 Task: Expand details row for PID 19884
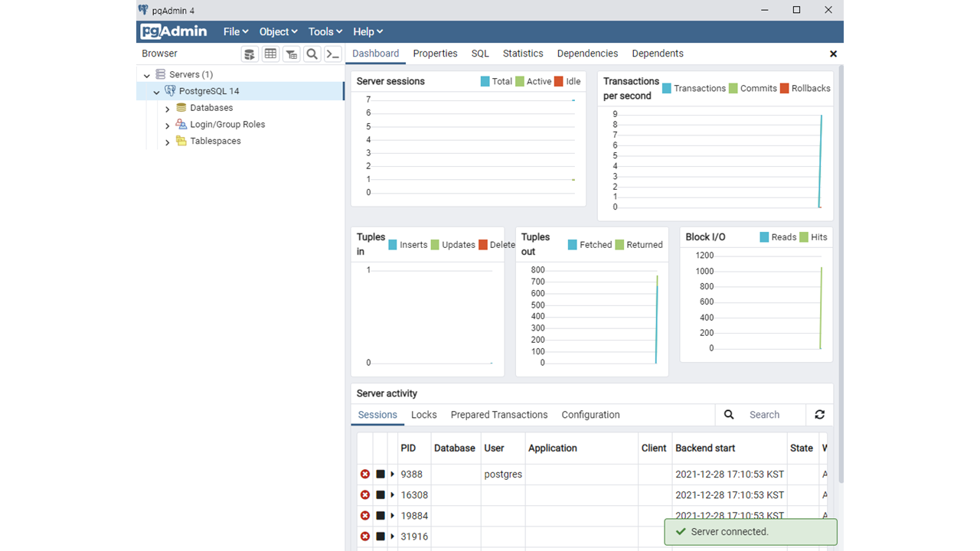393,516
